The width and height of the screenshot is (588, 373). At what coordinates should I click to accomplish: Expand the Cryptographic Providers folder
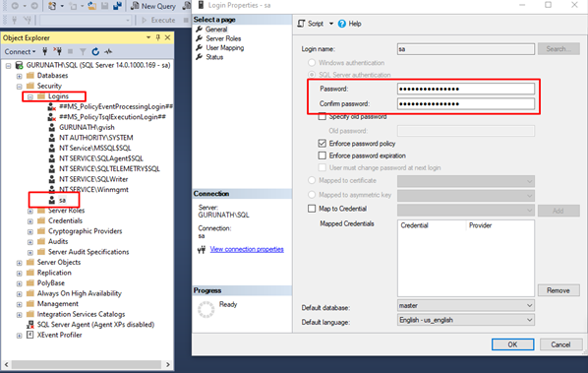pos(30,232)
